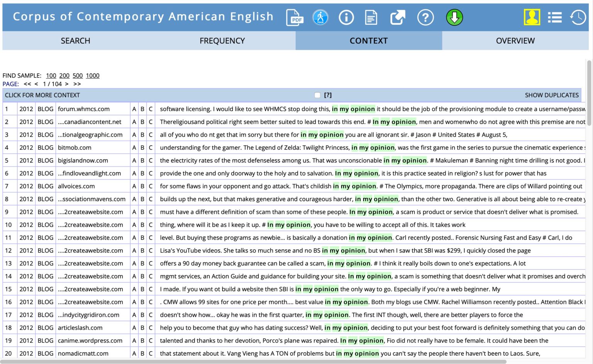The height and width of the screenshot is (364, 593).
Task: Click the green download icon
Action: click(454, 17)
